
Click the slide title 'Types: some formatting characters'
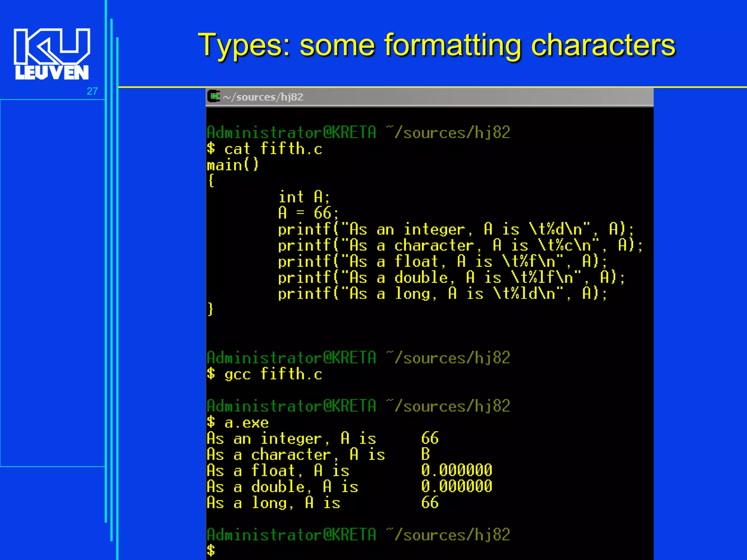436,45
